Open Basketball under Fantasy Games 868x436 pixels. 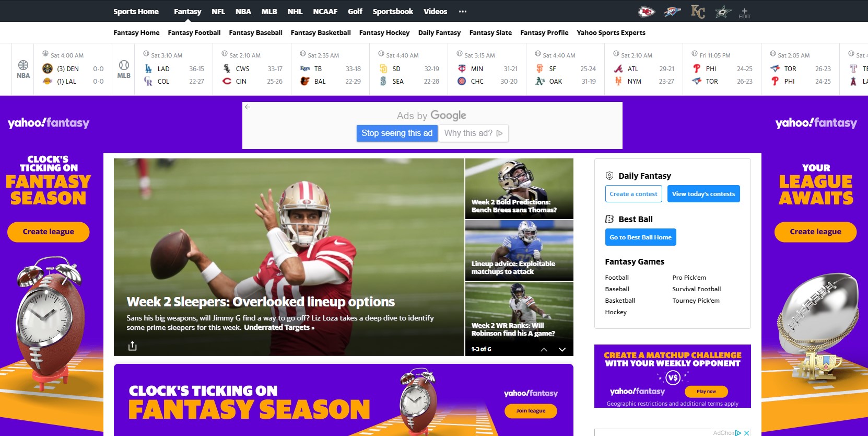(x=620, y=301)
